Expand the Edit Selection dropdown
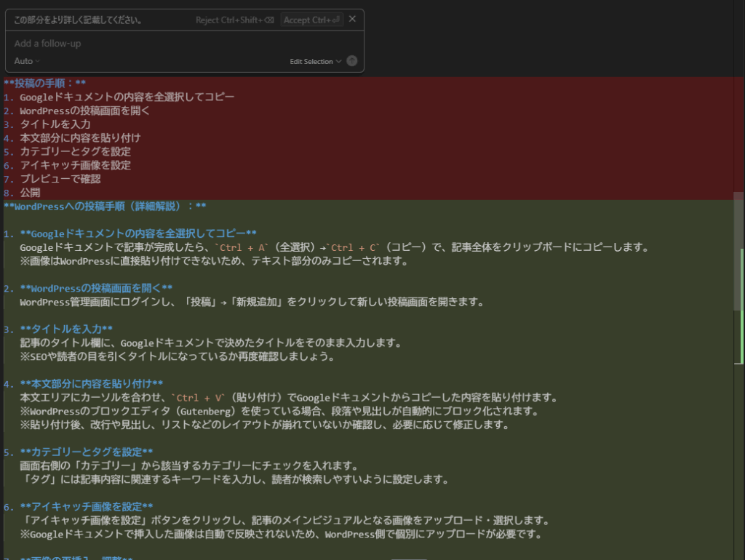 pyautogui.click(x=315, y=62)
